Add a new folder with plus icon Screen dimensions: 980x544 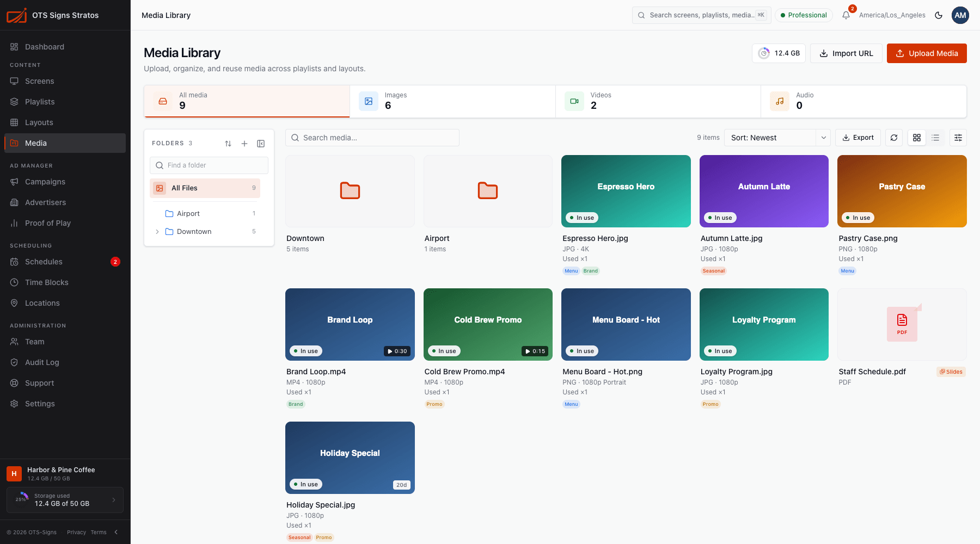[x=244, y=144]
